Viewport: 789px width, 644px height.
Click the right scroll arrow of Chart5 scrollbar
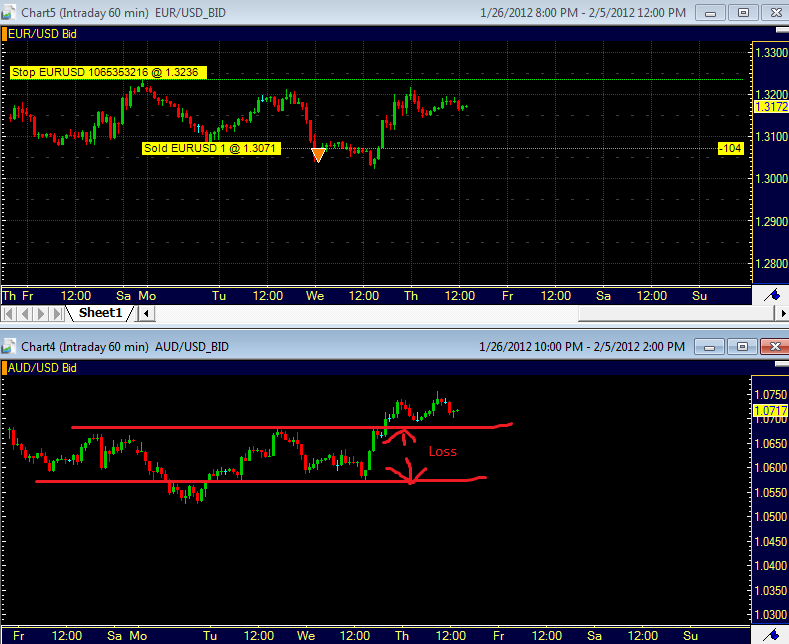click(782, 313)
